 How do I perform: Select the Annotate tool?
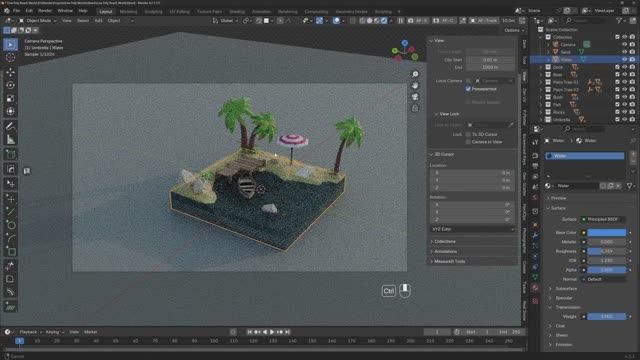click(11, 126)
